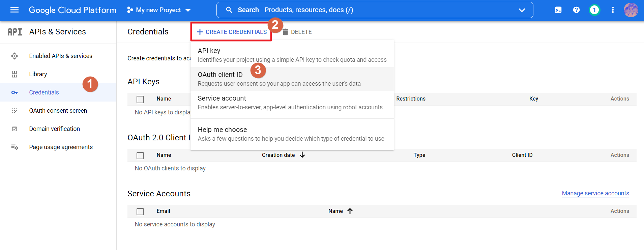Choose API key from the dropdown

click(x=292, y=55)
